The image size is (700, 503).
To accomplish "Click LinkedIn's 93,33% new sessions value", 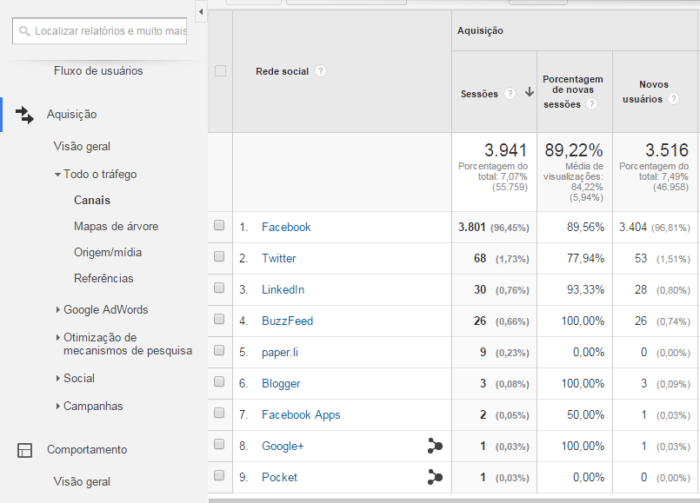I will tap(585, 290).
